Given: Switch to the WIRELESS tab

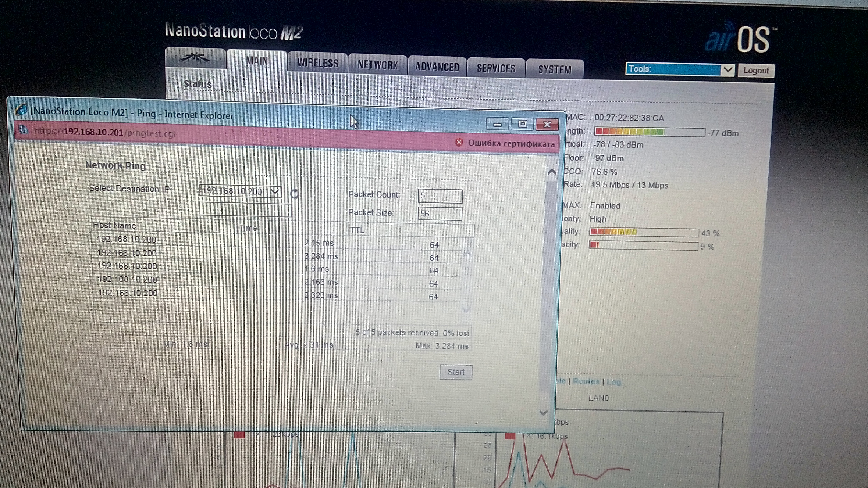Looking at the screenshot, I should point(317,63).
